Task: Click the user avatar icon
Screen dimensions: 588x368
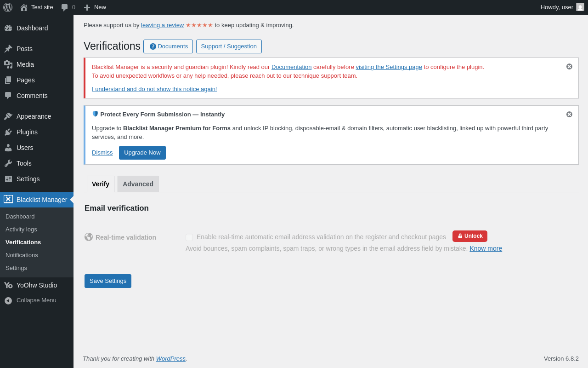Action: pos(580,7)
